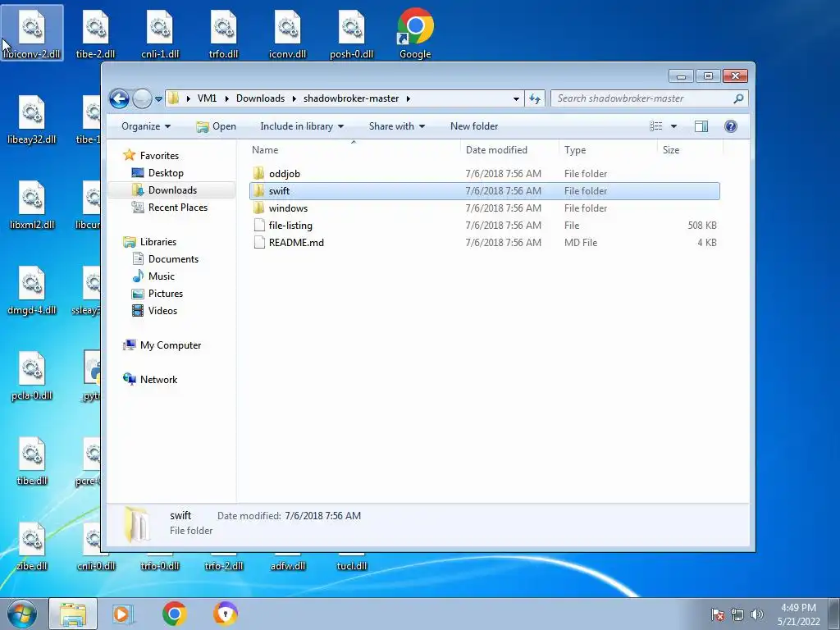Open the Music library
840x630 pixels.
(162, 276)
